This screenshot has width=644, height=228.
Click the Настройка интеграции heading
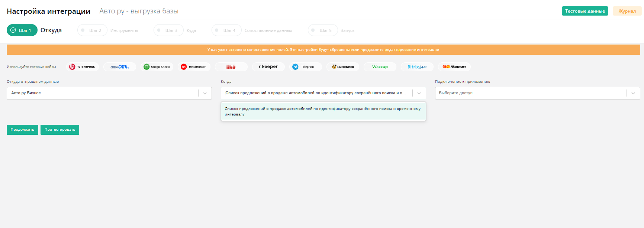(48, 11)
